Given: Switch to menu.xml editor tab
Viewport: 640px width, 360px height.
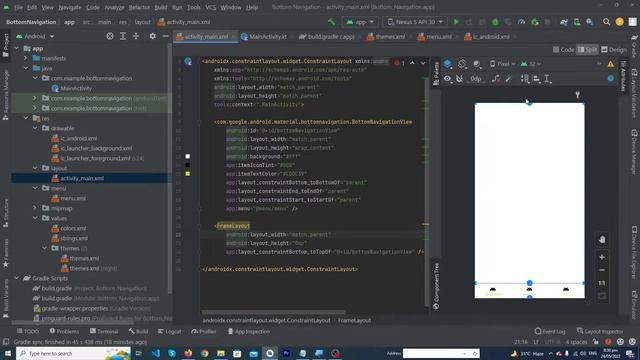Looking at the screenshot, I should 435,37.
